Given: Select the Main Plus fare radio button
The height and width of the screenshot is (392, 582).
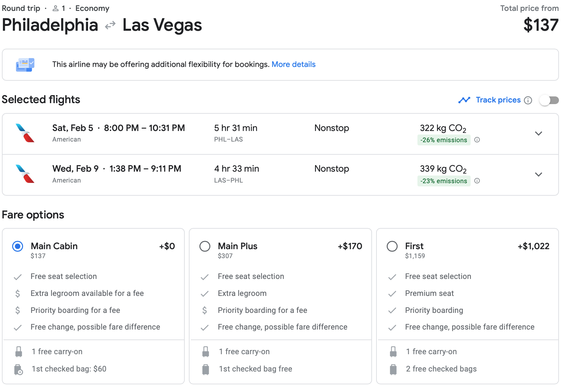Looking at the screenshot, I should point(205,246).
